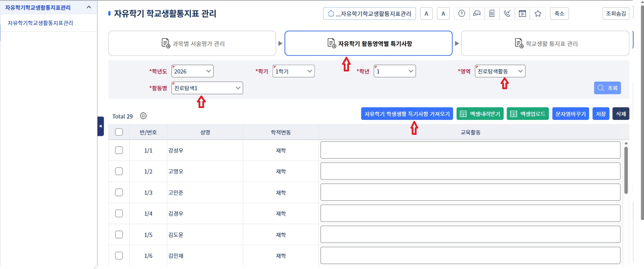The height and width of the screenshot is (269, 644).
Task: Click 교육활동 input for 강성우
Action: 470,150
